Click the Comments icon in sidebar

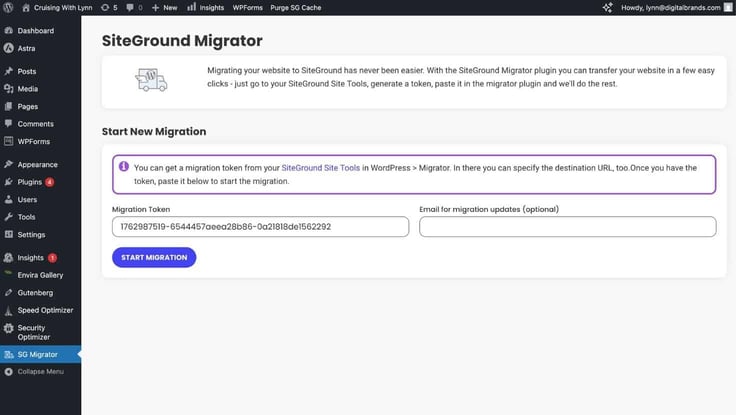pos(8,123)
